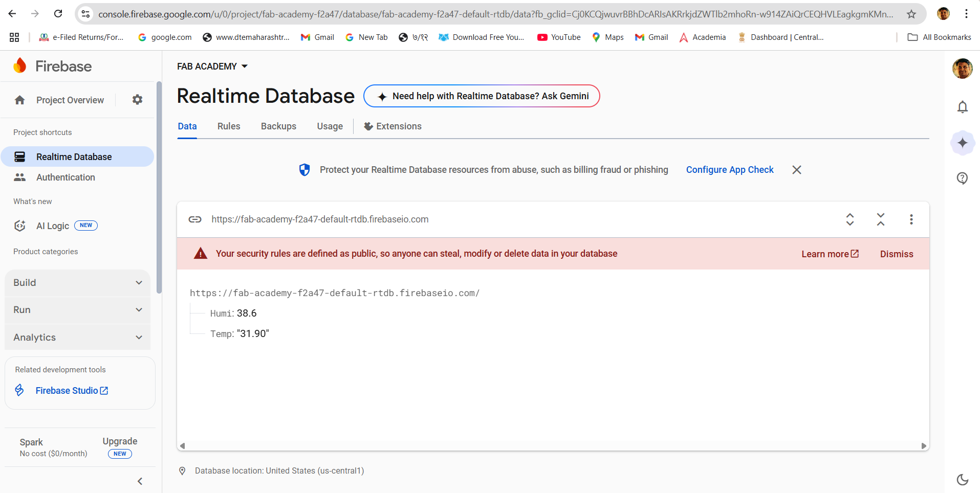Expand the Run category
Screen dimensions: 980x493
(x=78, y=310)
